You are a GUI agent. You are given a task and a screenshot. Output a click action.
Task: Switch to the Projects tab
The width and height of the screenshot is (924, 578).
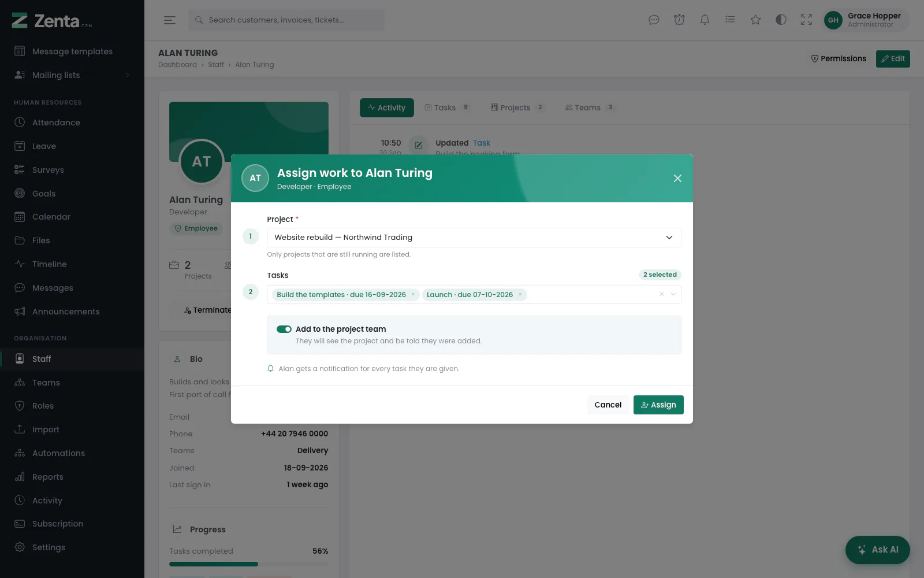(517, 108)
